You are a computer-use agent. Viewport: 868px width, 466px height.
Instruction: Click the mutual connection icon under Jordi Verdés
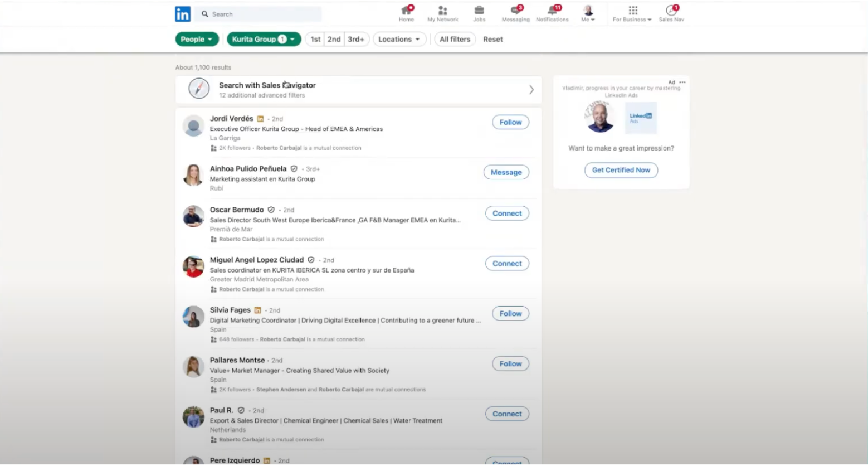[x=213, y=148]
